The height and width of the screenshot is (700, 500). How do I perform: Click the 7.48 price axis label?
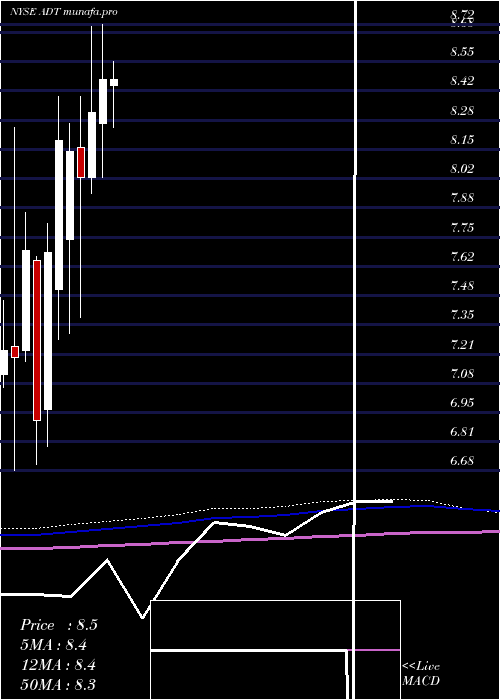[462, 286]
